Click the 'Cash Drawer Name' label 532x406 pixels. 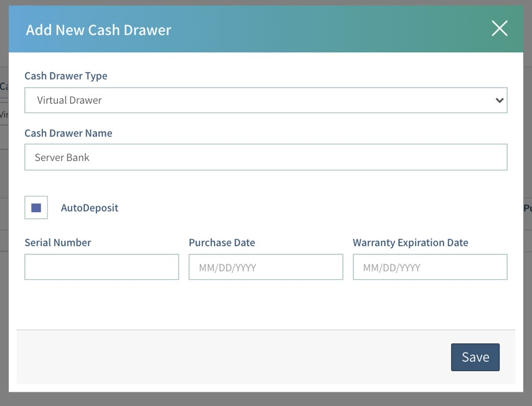(x=68, y=133)
